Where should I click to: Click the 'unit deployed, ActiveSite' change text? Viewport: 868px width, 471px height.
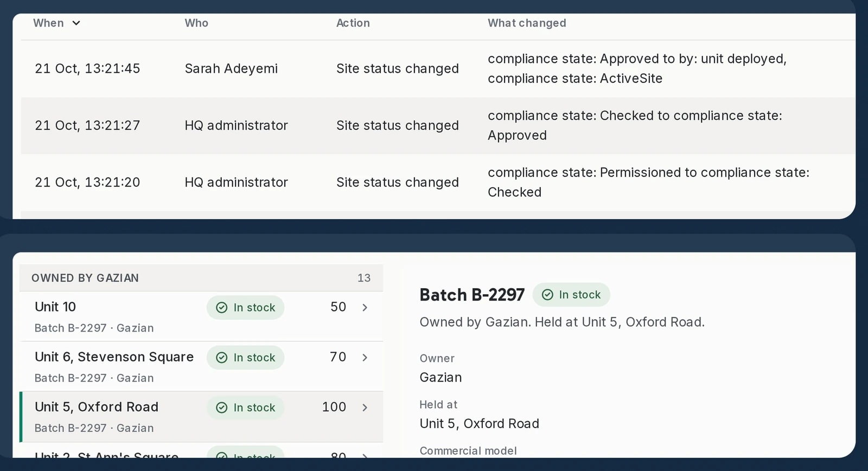pos(637,68)
